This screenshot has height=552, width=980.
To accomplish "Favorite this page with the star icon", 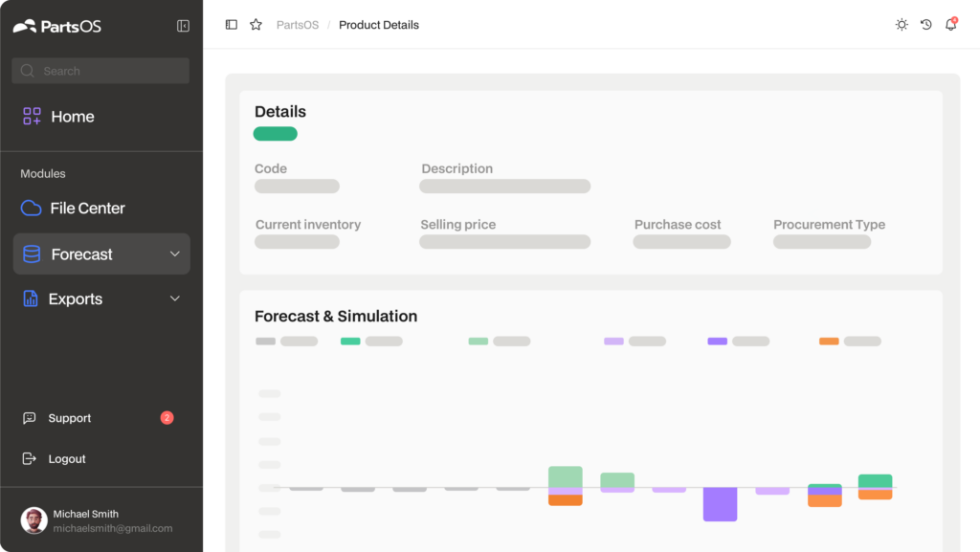I will tap(256, 25).
